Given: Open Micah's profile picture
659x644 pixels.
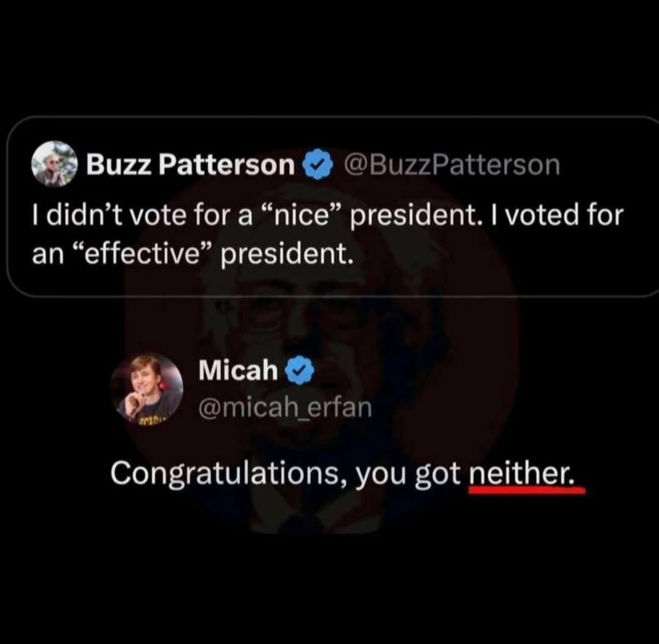Looking at the screenshot, I should click(146, 388).
